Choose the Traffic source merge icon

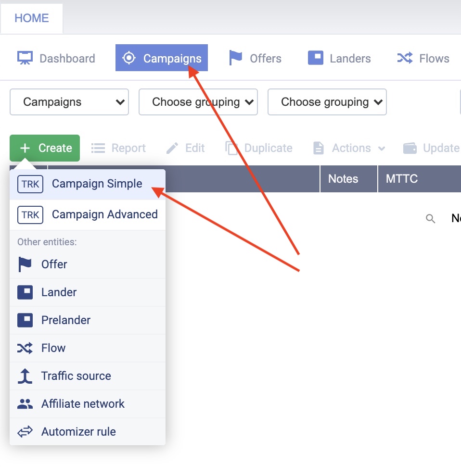coord(25,376)
